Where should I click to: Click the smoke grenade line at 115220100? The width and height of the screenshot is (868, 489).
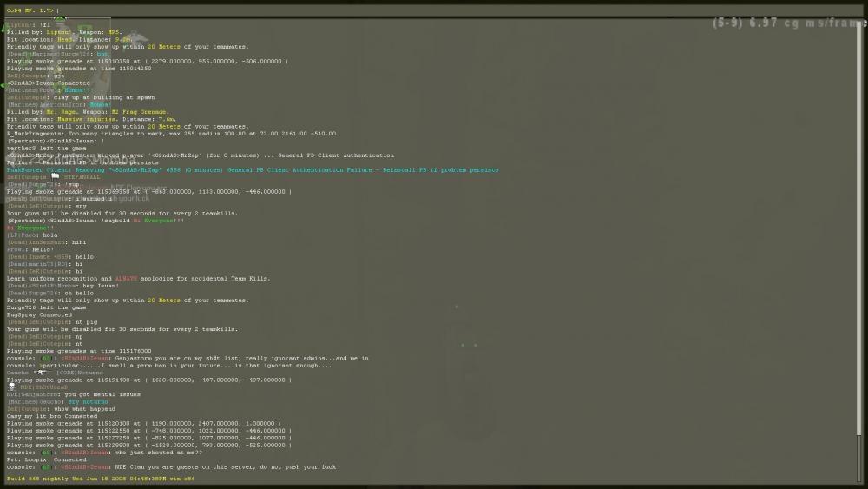[x=144, y=423]
